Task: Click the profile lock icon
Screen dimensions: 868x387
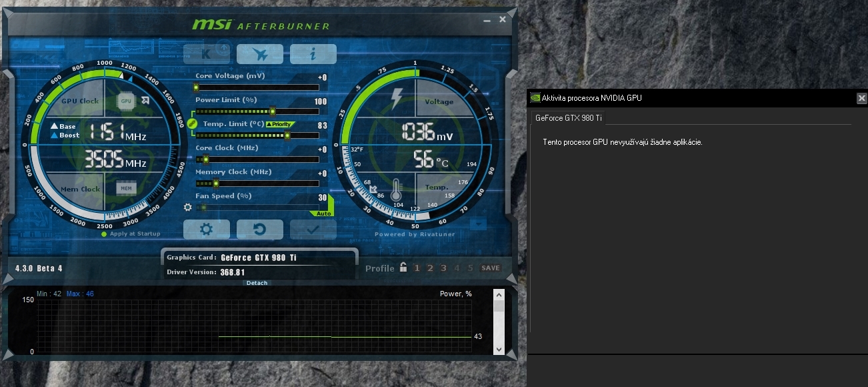Action: coord(403,268)
